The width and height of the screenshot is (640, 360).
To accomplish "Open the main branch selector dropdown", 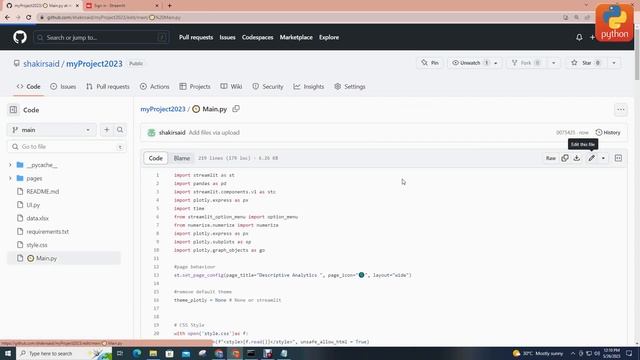I will [52, 130].
